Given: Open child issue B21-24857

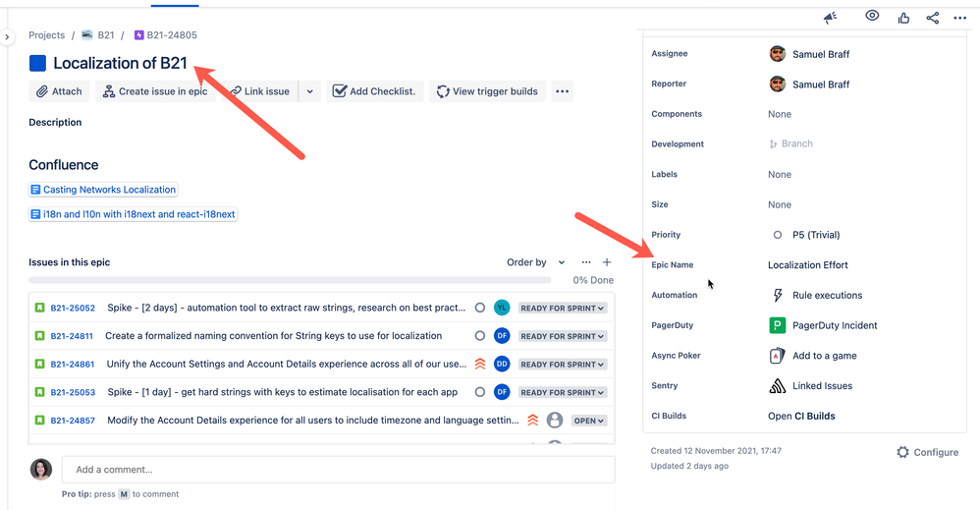Looking at the screenshot, I should click(73, 421).
